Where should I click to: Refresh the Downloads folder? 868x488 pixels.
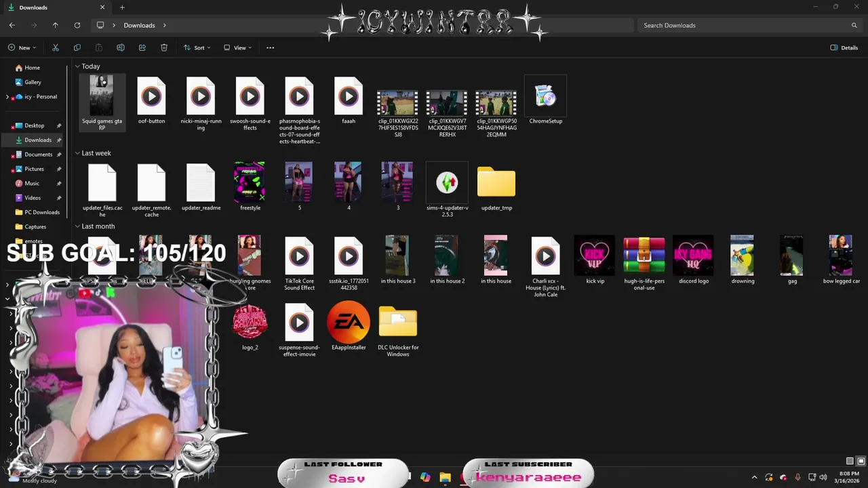pyautogui.click(x=77, y=25)
